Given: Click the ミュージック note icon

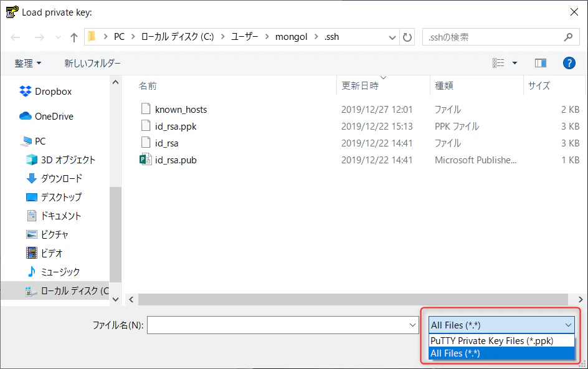Looking at the screenshot, I should 32,271.
